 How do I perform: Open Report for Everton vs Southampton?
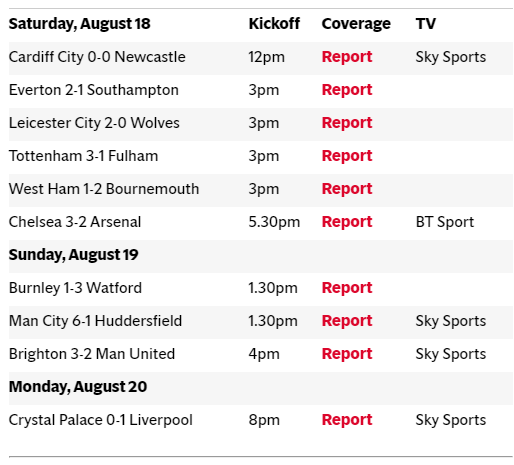[x=347, y=90]
